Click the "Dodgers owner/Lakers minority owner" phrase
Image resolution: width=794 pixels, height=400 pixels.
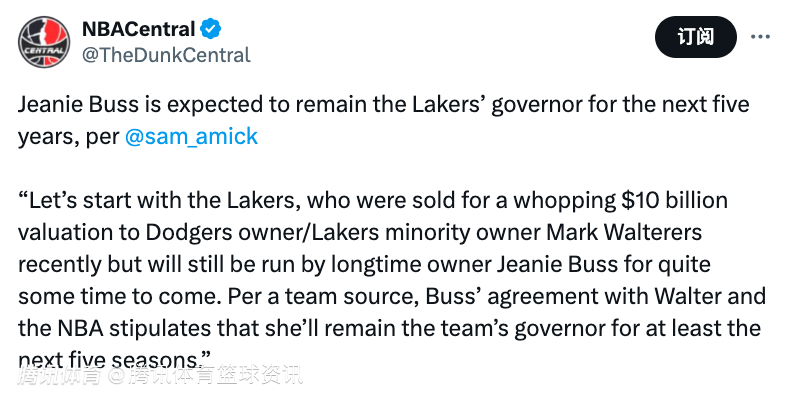pos(343,232)
